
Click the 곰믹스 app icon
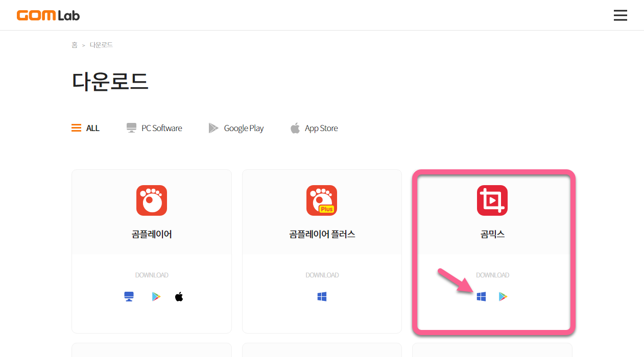[492, 200]
